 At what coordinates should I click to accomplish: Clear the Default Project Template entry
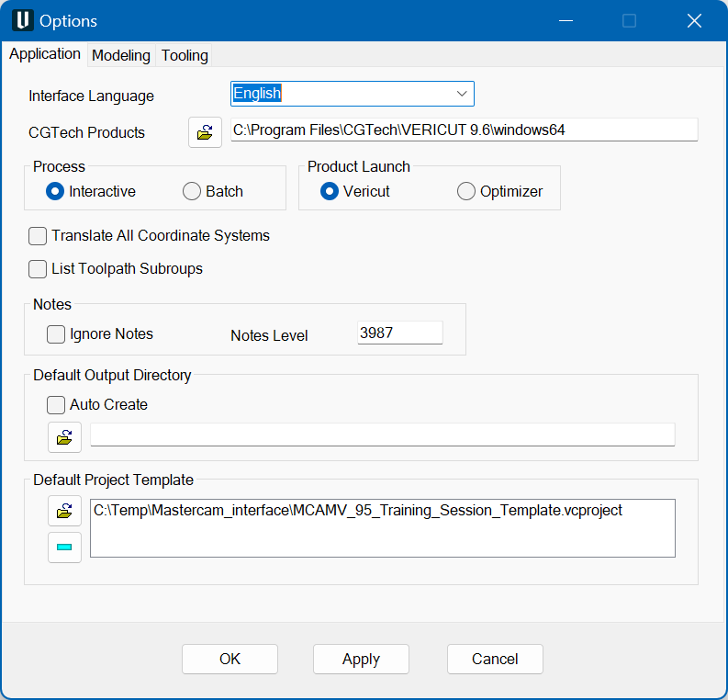pyautogui.click(x=64, y=548)
